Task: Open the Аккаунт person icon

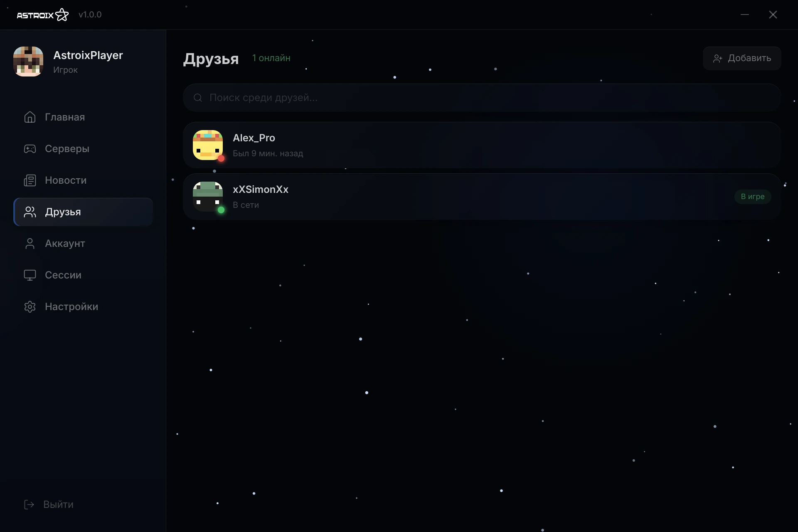Action: (x=30, y=244)
